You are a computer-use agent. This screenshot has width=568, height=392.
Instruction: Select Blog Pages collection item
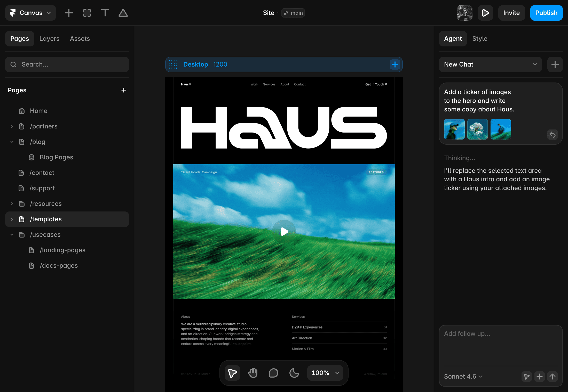[x=67, y=157]
